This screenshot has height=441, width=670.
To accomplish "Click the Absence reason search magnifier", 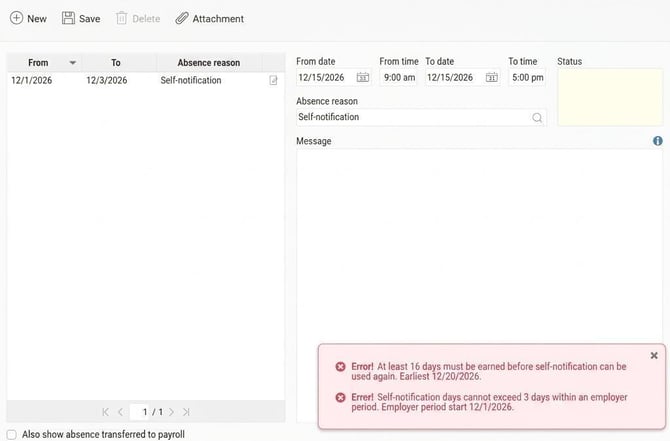I will tap(537, 118).
